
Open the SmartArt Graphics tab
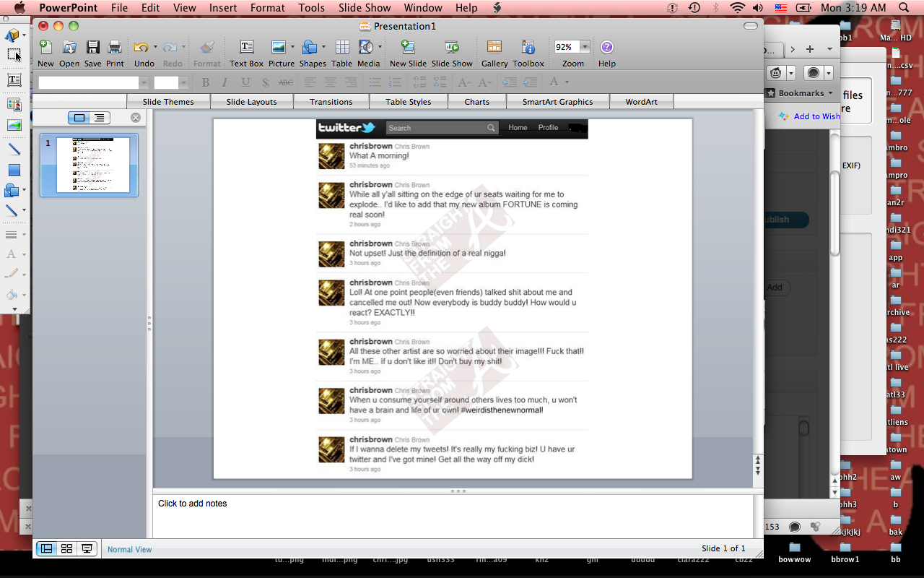[557, 102]
